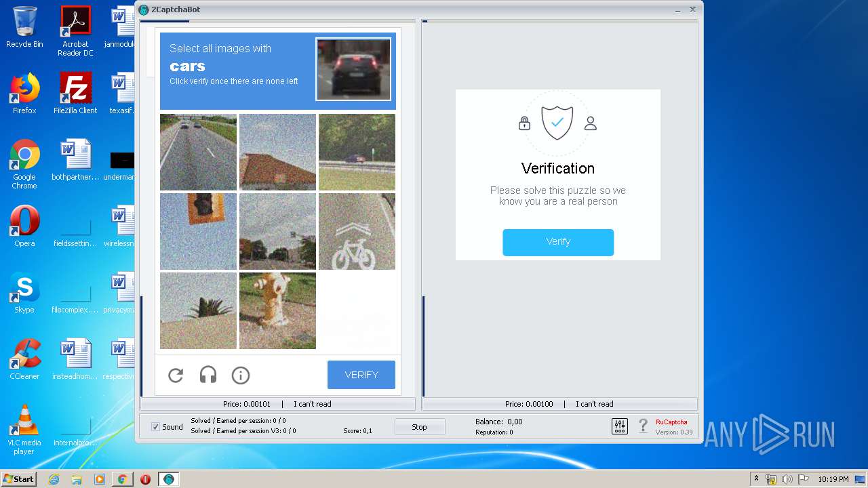The width and height of the screenshot is (868, 488).
Task: Click Verify button in Verification panel
Action: 558,242
